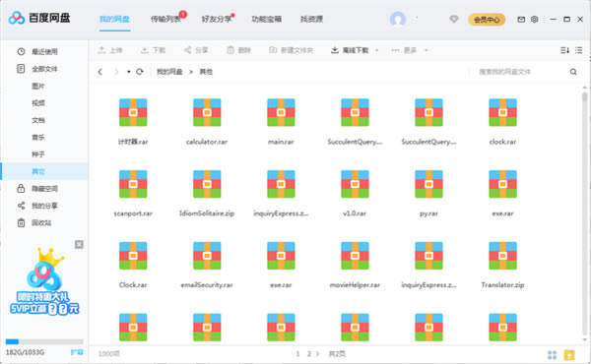Go to page 2 of files
The image size is (591, 364).
pyautogui.click(x=309, y=354)
